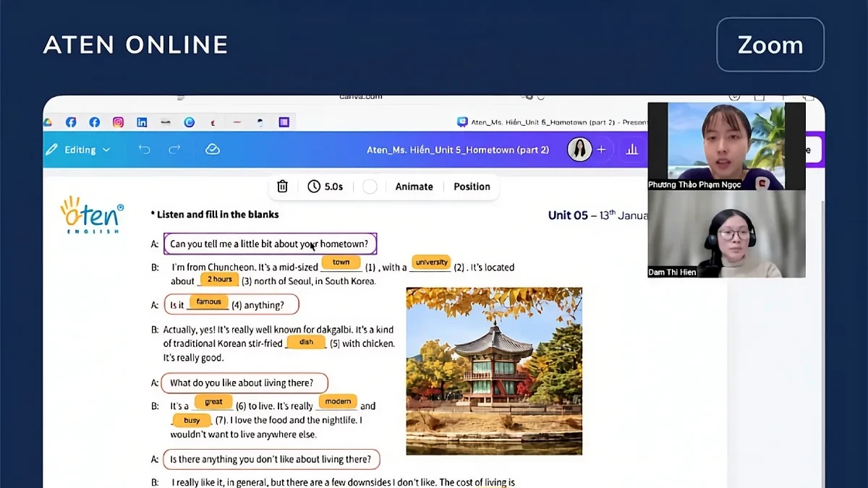This screenshot has width=868, height=488.
Task: Click the pencil icon beside Editing
Action: tap(51, 150)
